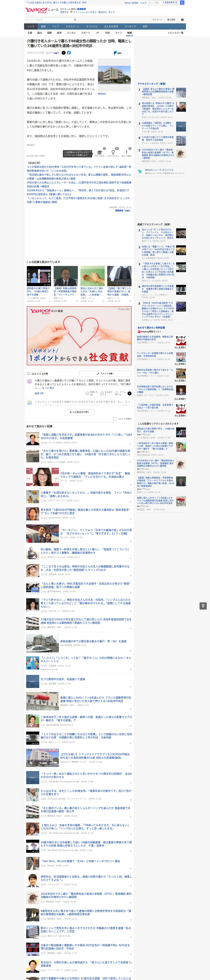This screenshot has width=210, height=980.
Task: Expand replies 返信 2件
Action: [39, 393]
